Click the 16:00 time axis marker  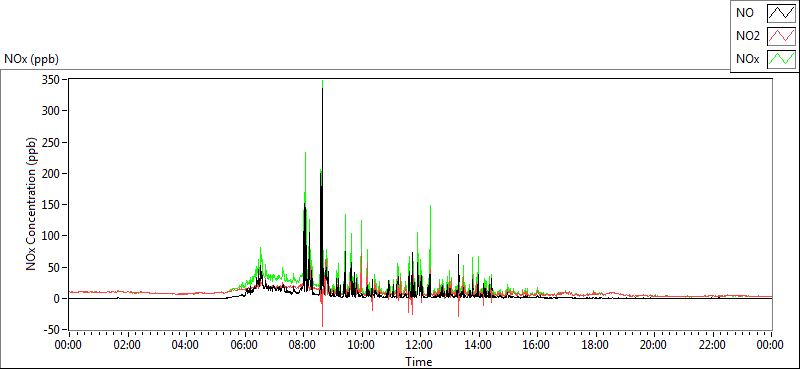point(537,345)
